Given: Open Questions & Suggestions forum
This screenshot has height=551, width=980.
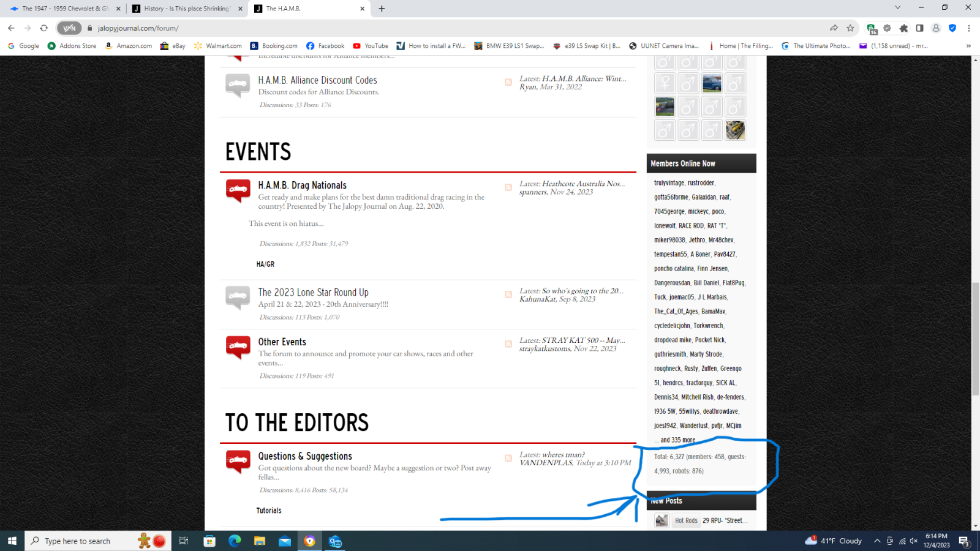Looking at the screenshot, I should coord(305,457).
